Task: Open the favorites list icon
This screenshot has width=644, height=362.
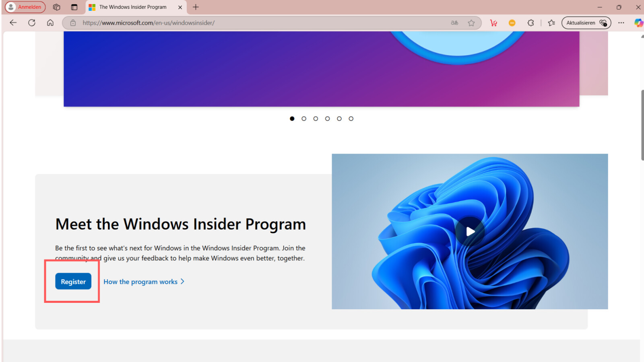Action: 551,23
